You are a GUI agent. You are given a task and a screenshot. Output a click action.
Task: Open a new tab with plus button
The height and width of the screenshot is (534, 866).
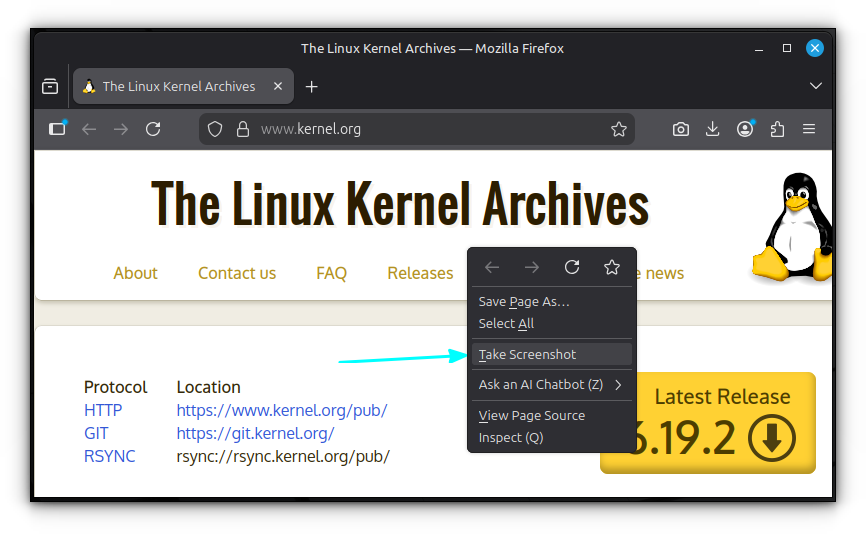point(312,87)
